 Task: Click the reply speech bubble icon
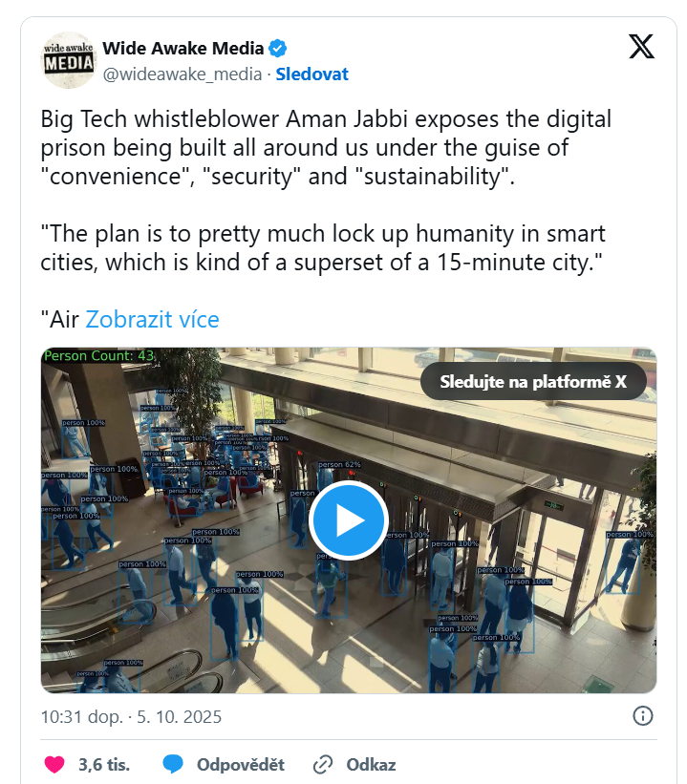click(173, 764)
